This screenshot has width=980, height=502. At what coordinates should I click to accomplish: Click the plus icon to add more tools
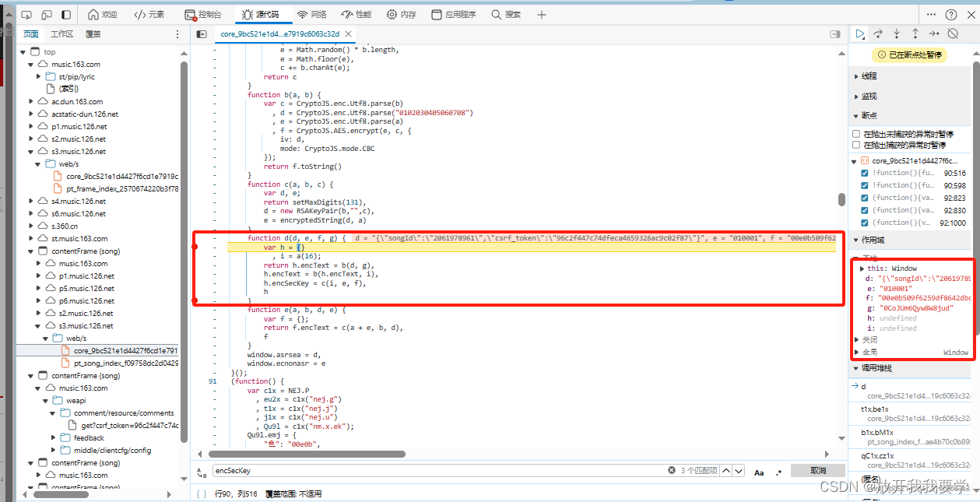(542, 15)
